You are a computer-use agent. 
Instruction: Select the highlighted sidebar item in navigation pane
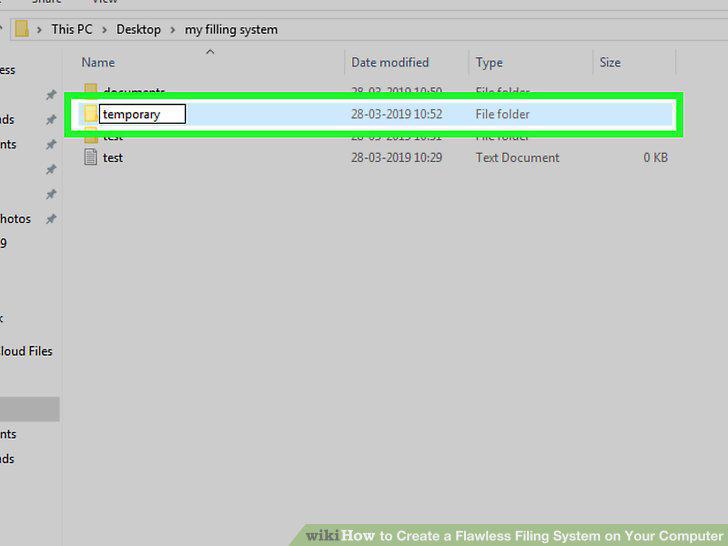point(30,409)
